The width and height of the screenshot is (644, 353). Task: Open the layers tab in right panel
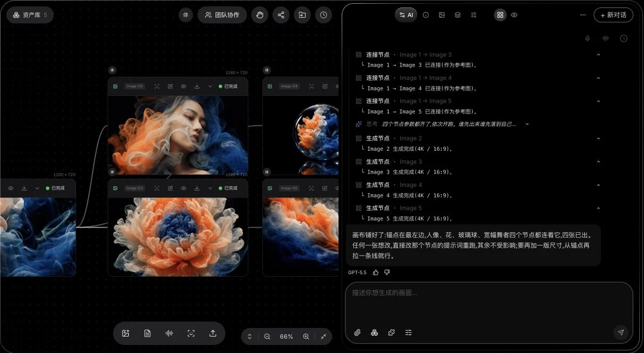coord(458,15)
